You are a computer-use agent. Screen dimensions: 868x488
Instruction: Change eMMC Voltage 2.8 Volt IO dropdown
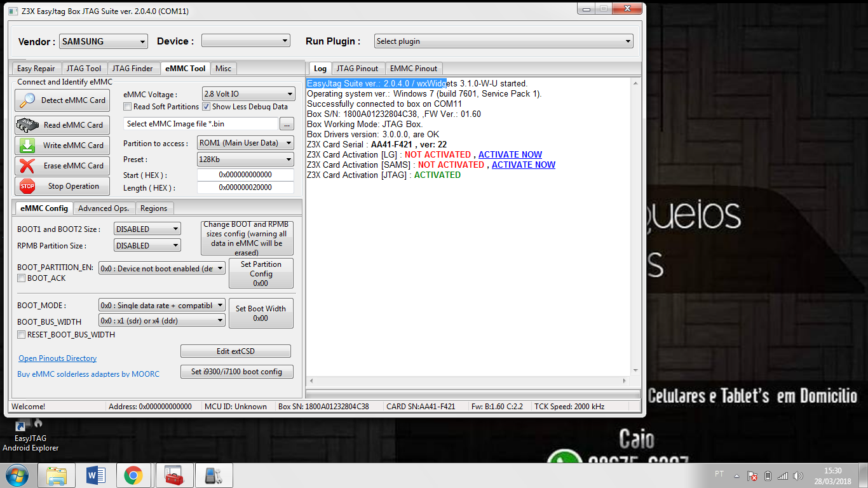pos(249,94)
